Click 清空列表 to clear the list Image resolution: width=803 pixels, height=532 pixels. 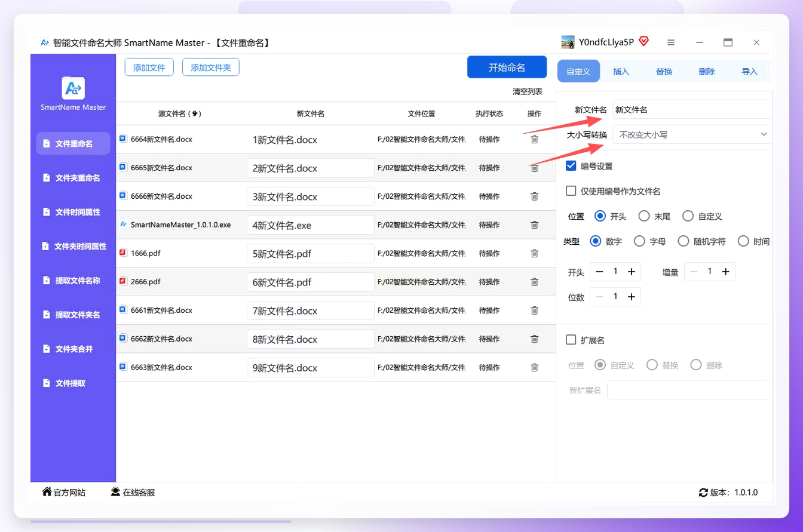528,91
